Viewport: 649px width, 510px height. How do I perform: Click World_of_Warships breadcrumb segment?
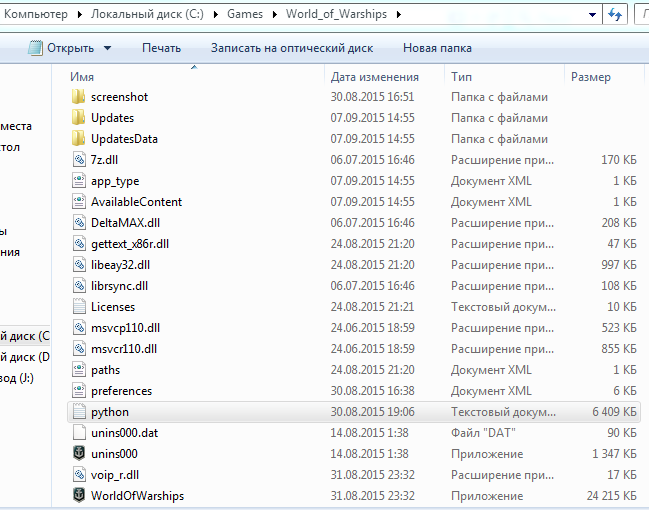(337, 14)
